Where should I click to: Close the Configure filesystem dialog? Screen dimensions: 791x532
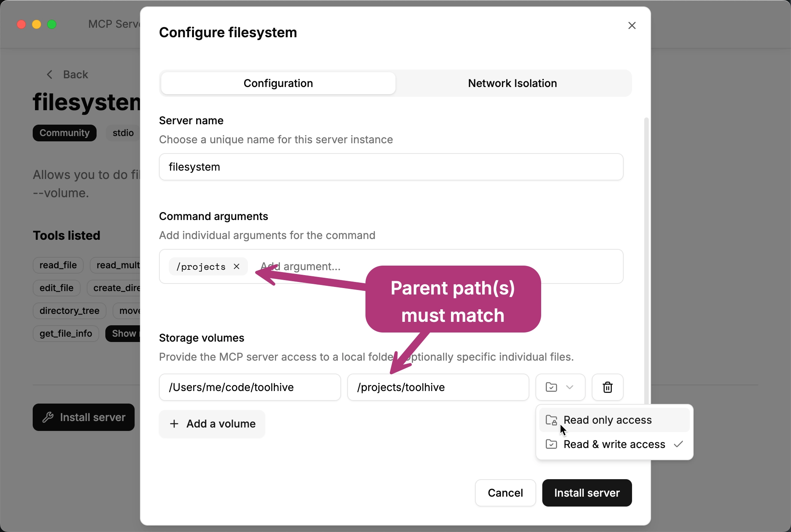tap(632, 25)
